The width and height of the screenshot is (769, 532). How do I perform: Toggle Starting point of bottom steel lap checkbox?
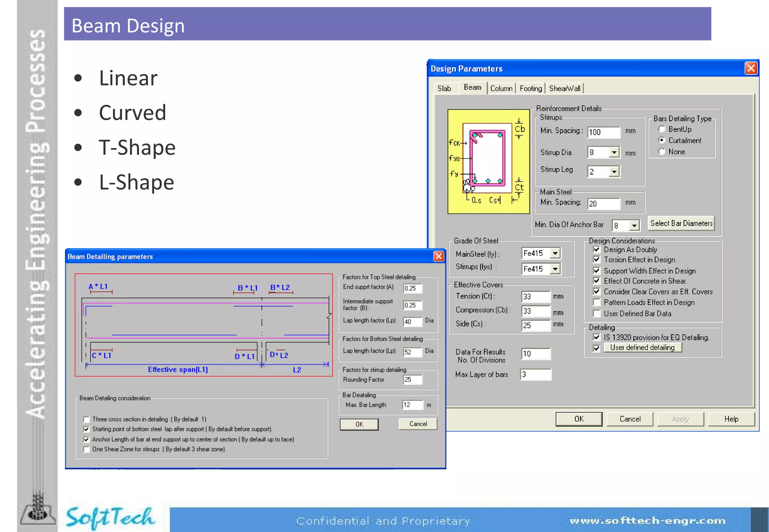pos(86,429)
